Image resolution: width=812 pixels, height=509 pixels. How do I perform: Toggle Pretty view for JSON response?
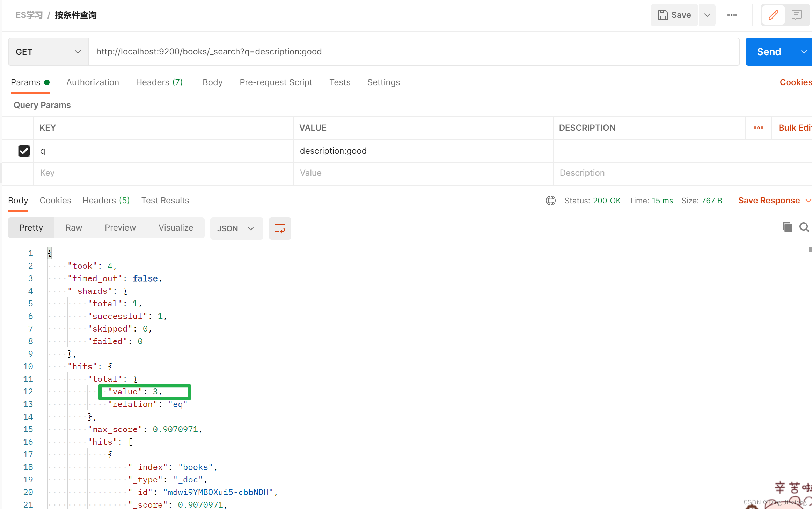[31, 228]
